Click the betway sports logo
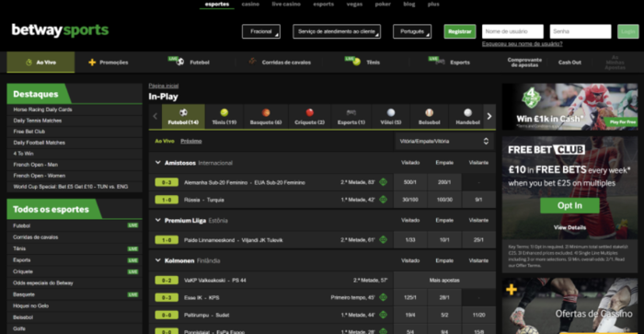644x334 pixels. pos(60,30)
